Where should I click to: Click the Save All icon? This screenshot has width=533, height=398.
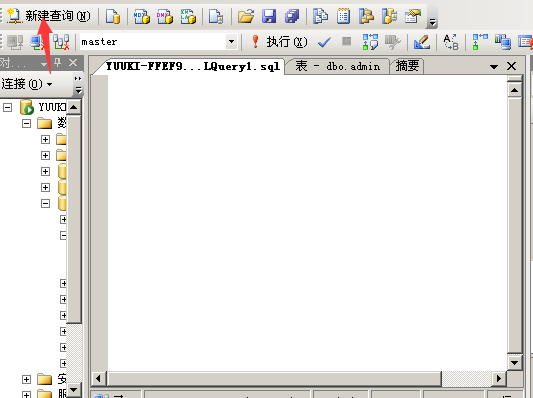point(292,16)
